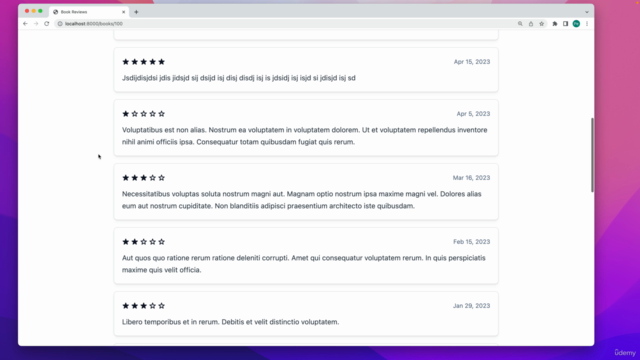Share this page via toolbar icon

pyautogui.click(x=531, y=24)
